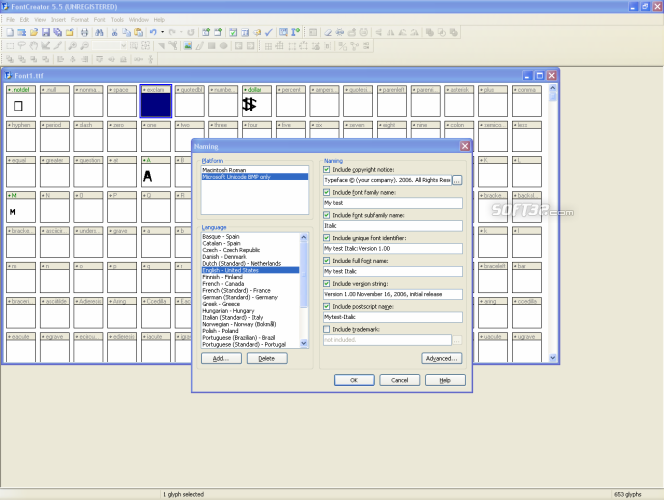
Task: Click the blue checkmark validate icon
Action: tap(269, 32)
